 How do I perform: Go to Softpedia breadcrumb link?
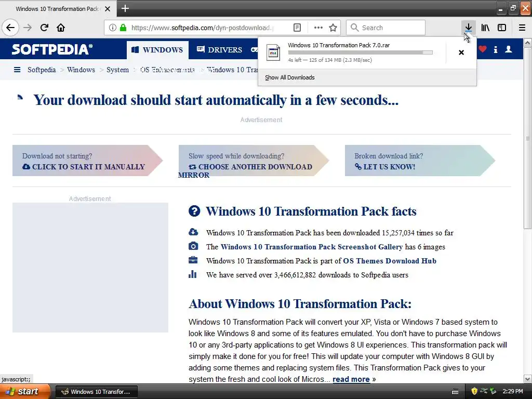click(42, 70)
